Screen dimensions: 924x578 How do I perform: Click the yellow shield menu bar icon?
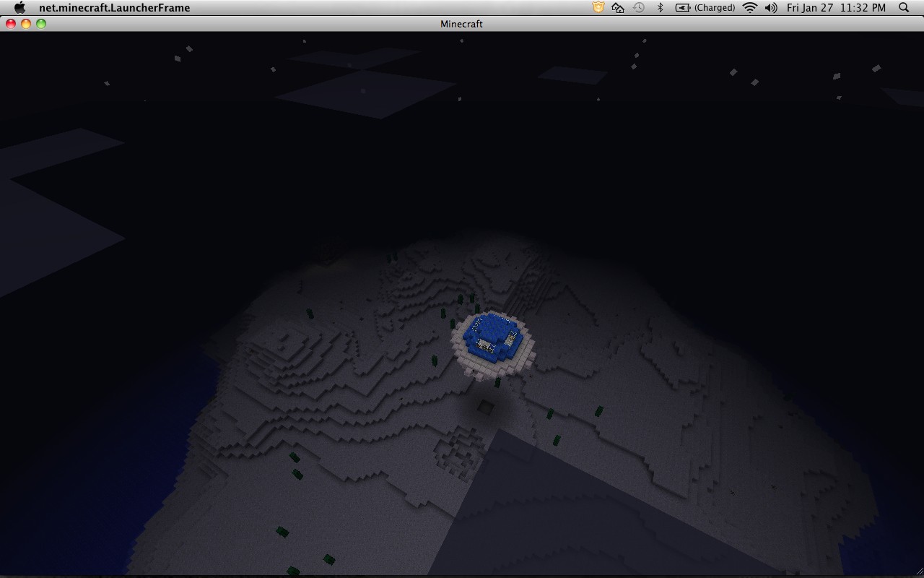point(598,8)
